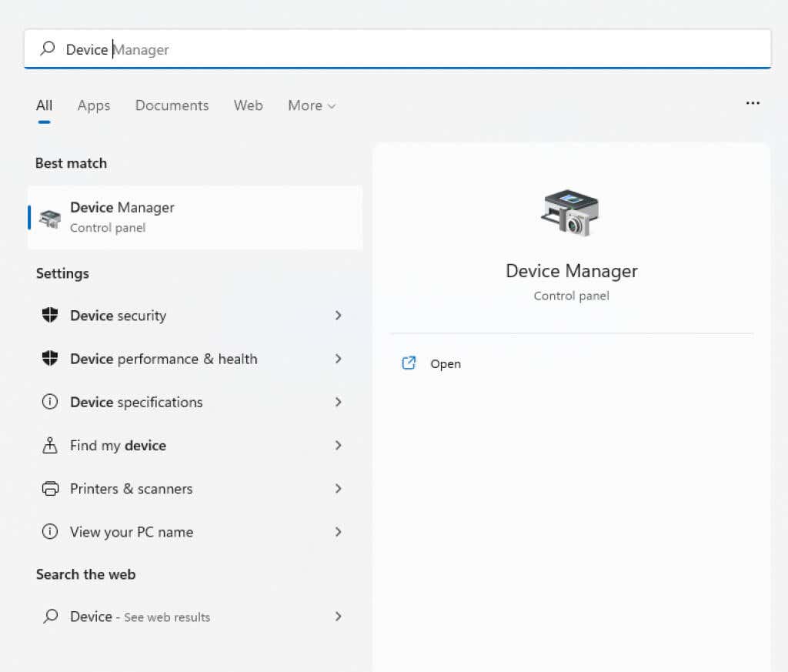Select the Device Manager best match result
Screen dimensions: 788x672
click(x=195, y=218)
